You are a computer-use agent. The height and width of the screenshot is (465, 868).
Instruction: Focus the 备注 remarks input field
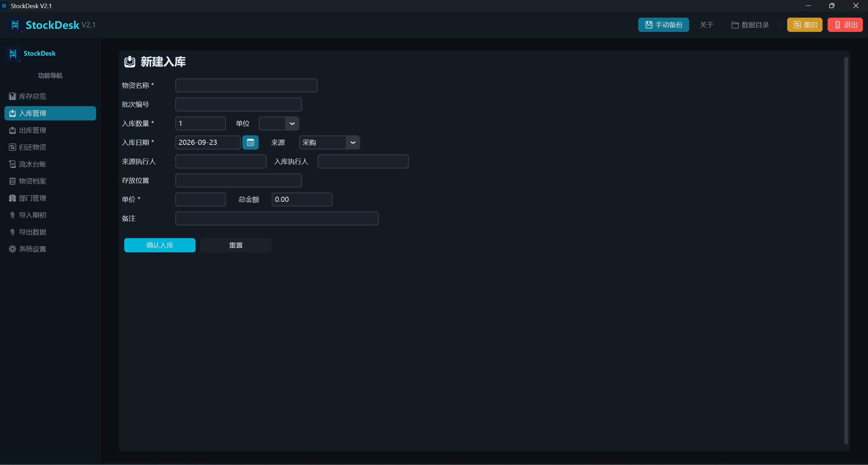[x=277, y=218]
